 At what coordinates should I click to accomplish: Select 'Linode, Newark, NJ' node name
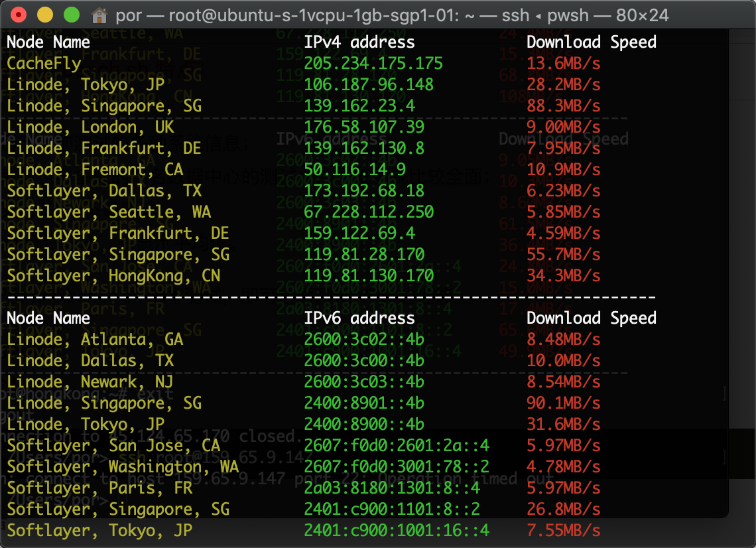(90, 382)
